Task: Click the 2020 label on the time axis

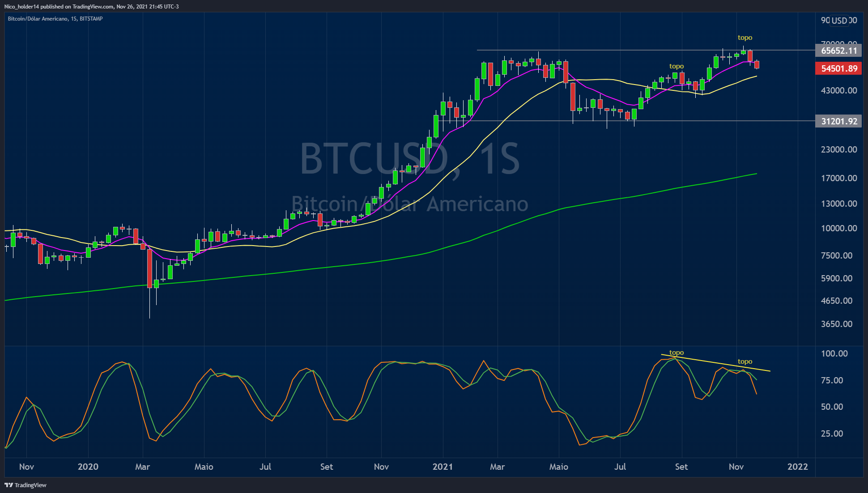Action: coord(88,467)
